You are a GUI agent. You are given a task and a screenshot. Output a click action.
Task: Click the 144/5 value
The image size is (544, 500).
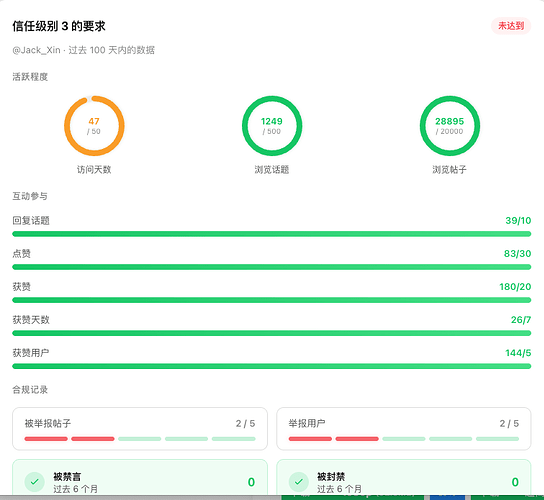coord(518,353)
